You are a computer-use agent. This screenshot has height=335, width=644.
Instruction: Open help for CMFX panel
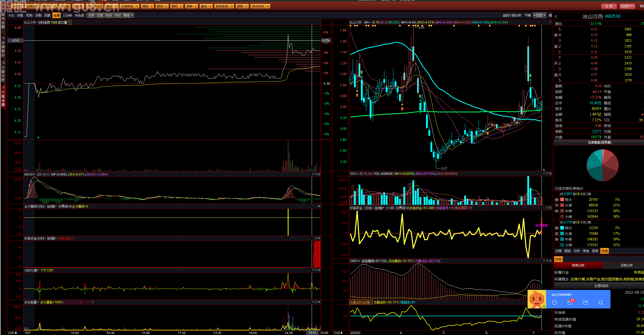pyautogui.click(x=544, y=261)
